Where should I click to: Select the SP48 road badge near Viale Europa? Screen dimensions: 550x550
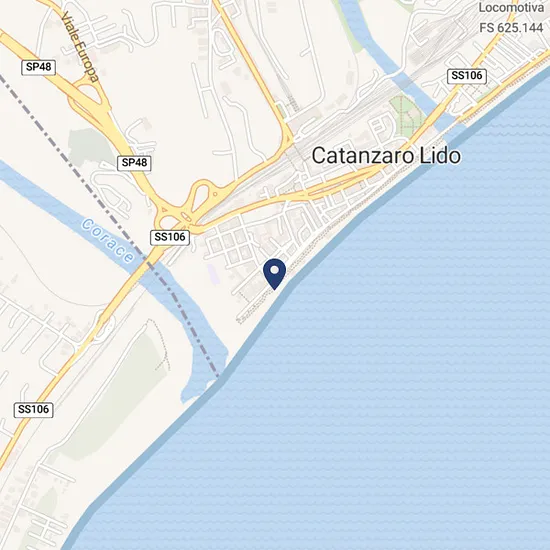tap(39, 67)
